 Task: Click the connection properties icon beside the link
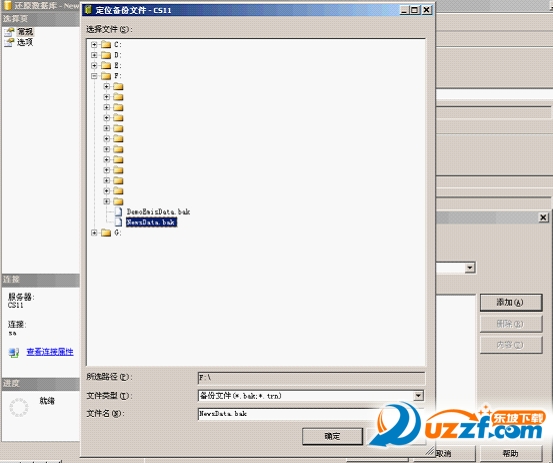point(14,352)
